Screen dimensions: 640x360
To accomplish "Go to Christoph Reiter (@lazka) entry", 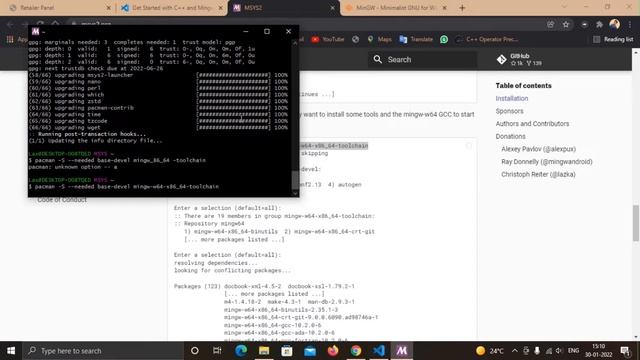I will [538, 174].
